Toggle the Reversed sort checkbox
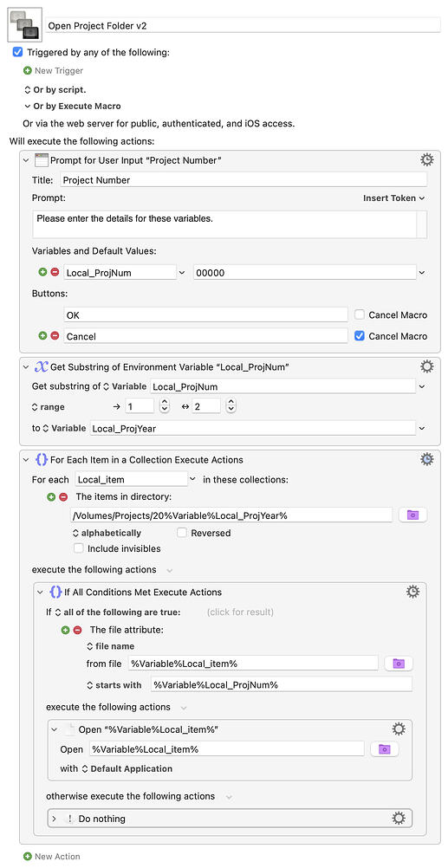448x868 pixels. point(182,533)
